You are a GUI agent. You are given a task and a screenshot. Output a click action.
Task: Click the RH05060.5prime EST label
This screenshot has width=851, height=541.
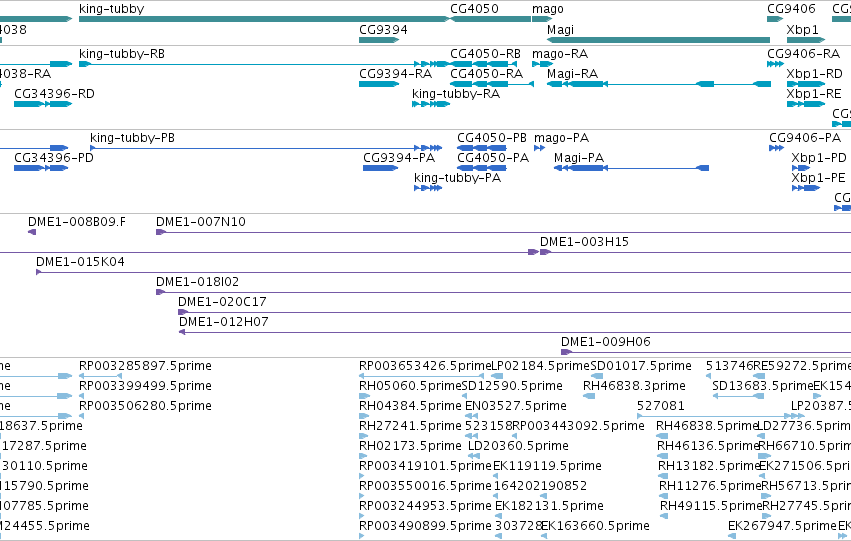[410, 386]
